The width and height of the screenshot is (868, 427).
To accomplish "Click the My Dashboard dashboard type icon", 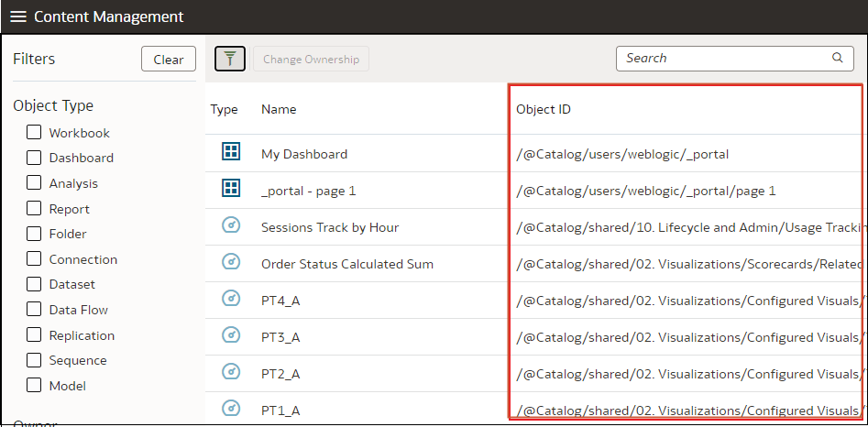I will (230, 151).
